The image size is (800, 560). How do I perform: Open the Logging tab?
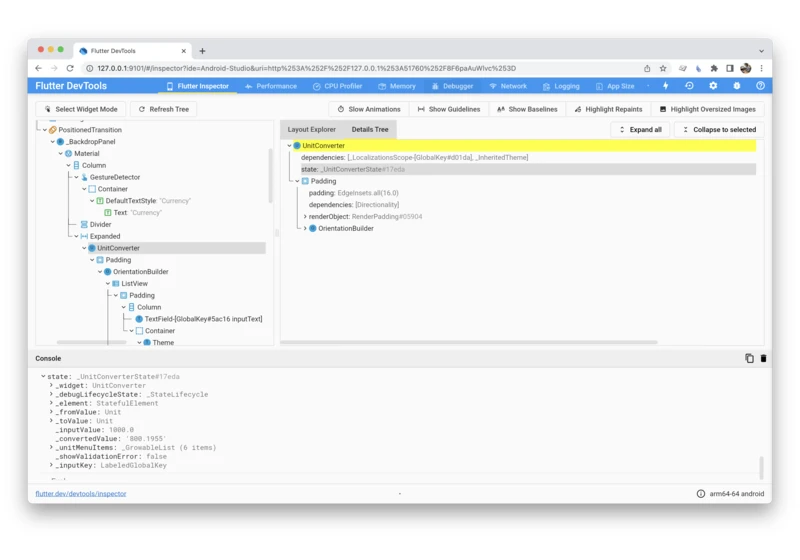[x=561, y=86]
